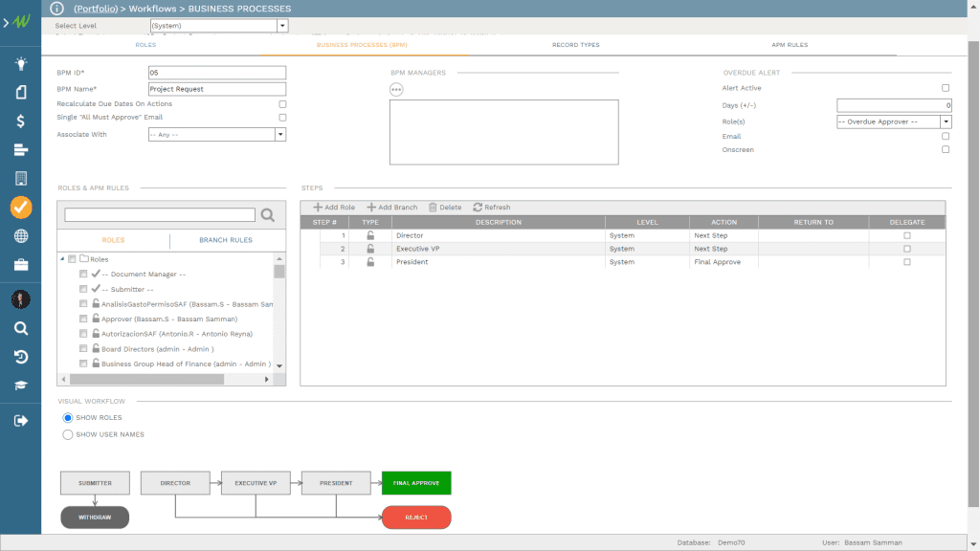Viewport: 980px width, 551px height.
Task: Enable the Alert Active checkbox
Action: [946, 88]
